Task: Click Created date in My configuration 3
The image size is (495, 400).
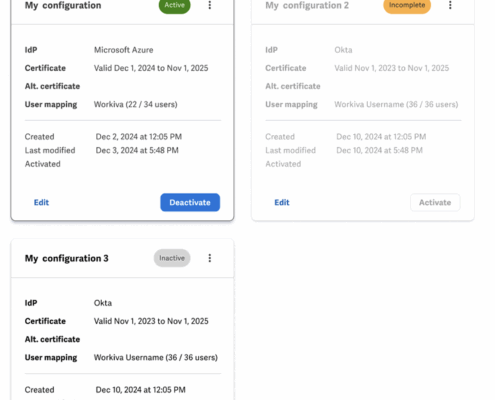Action: [140, 390]
